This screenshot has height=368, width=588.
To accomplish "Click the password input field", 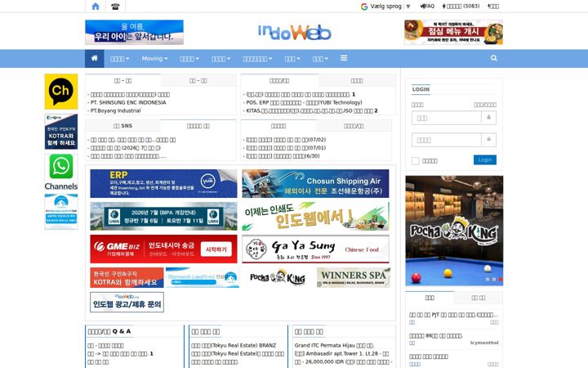I will point(446,140).
